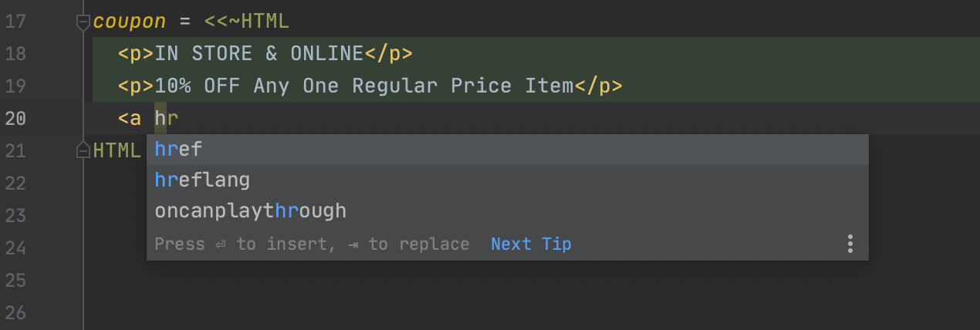Place the cursor in the IN STORE & ONLINE text
Screen dimensions: 980x330
coord(259,54)
